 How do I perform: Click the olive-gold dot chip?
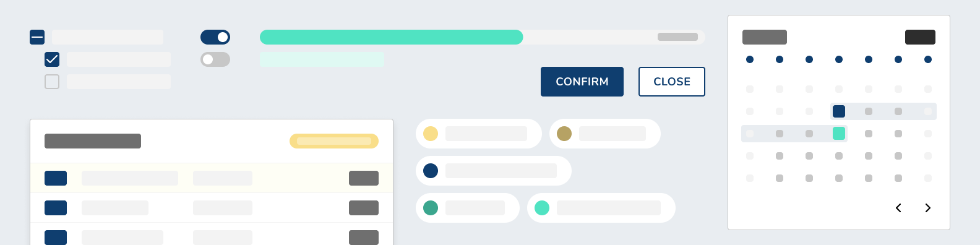[x=605, y=134]
